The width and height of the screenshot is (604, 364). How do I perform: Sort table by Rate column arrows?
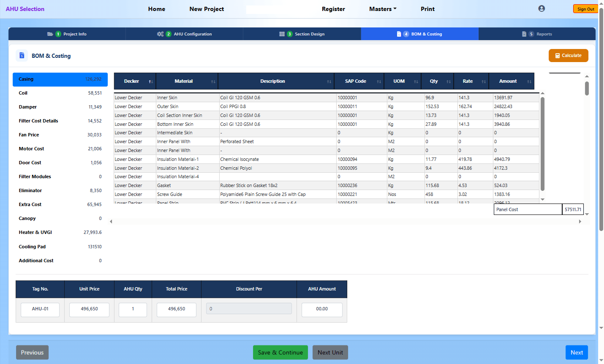click(x=484, y=81)
